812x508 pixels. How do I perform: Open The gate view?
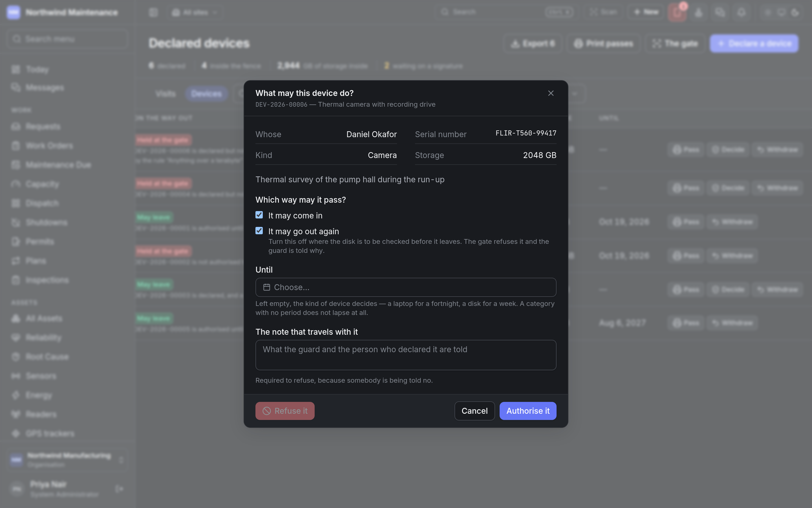click(675, 43)
